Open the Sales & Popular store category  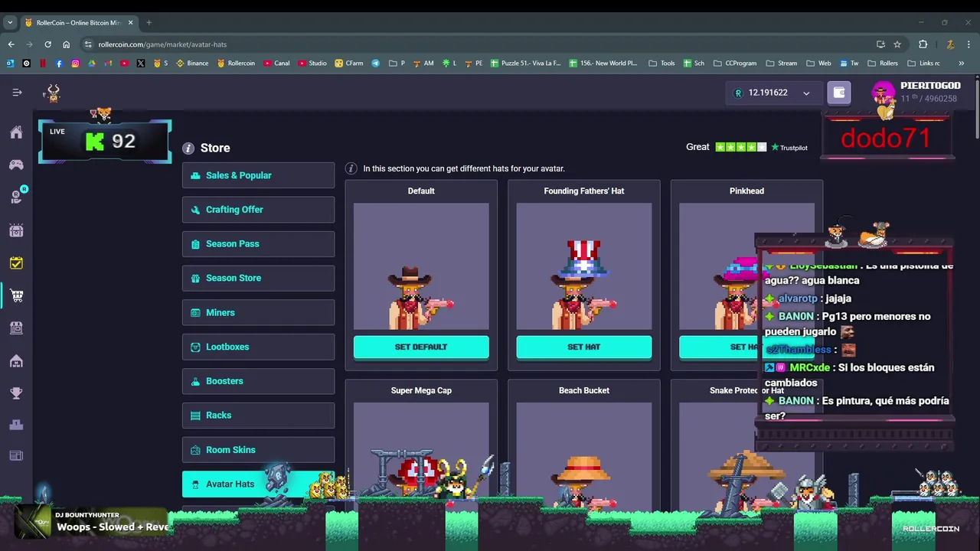pyautogui.click(x=258, y=175)
